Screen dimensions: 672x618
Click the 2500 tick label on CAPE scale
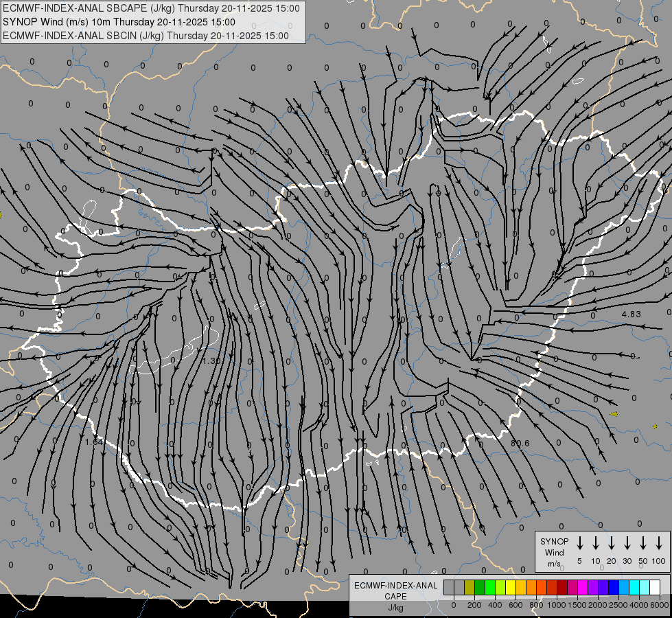(618, 605)
